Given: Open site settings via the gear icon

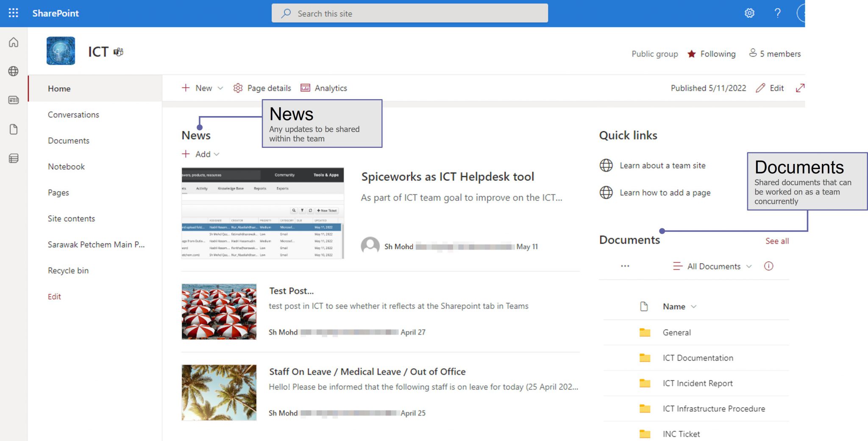Looking at the screenshot, I should [749, 13].
